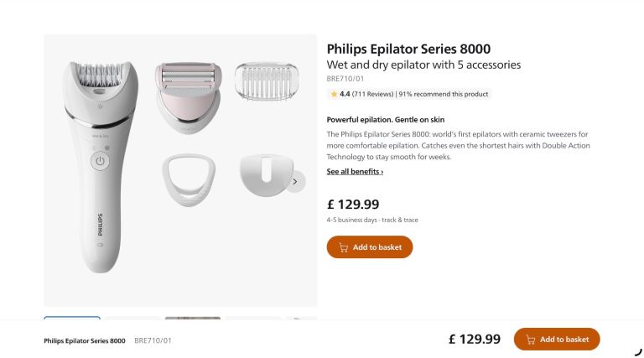The width and height of the screenshot is (644, 358).
Task: Click basket icon in main Add to basket
Action: click(x=343, y=247)
